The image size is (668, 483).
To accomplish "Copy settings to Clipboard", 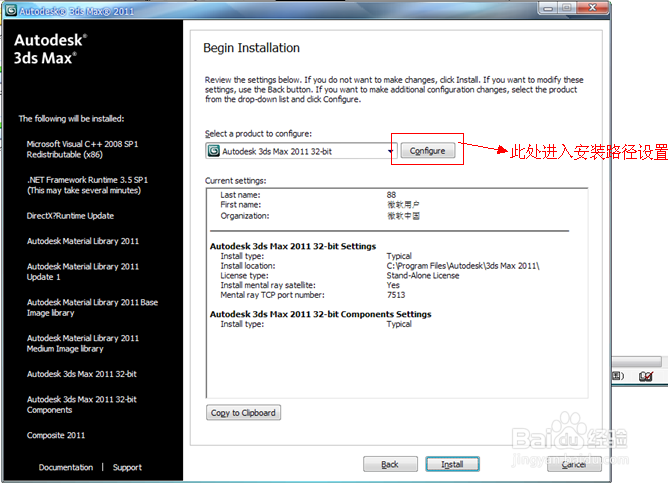I will [x=243, y=413].
